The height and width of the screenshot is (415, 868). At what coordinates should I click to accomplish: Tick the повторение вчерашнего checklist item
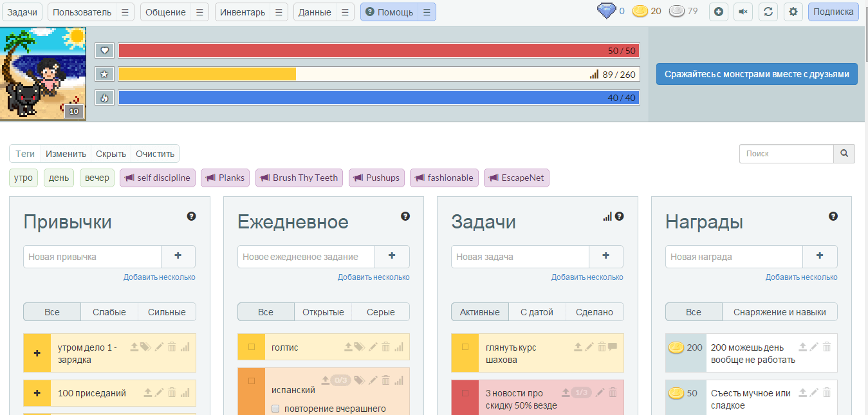pyautogui.click(x=275, y=409)
